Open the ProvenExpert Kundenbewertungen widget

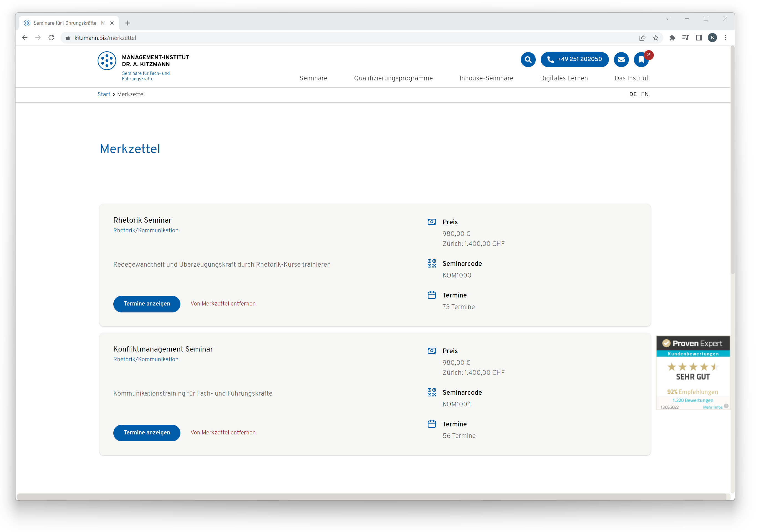[693, 373]
